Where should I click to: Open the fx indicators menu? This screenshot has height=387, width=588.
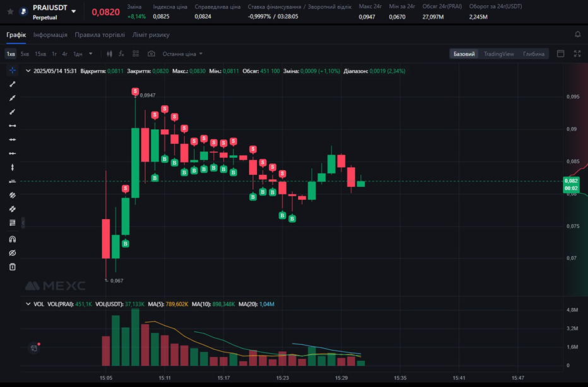pos(121,54)
